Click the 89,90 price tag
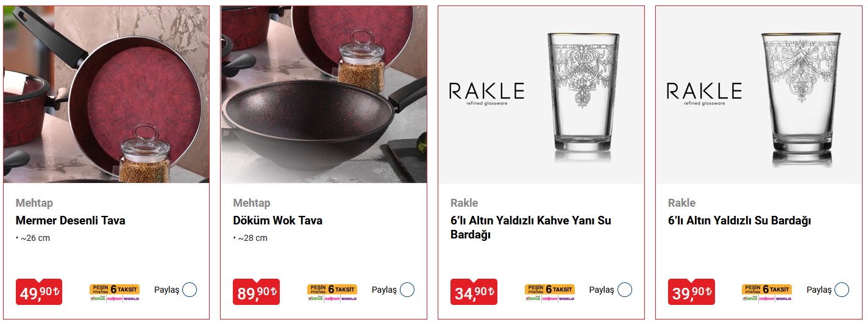The height and width of the screenshot is (322, 868). coord(257,292)
